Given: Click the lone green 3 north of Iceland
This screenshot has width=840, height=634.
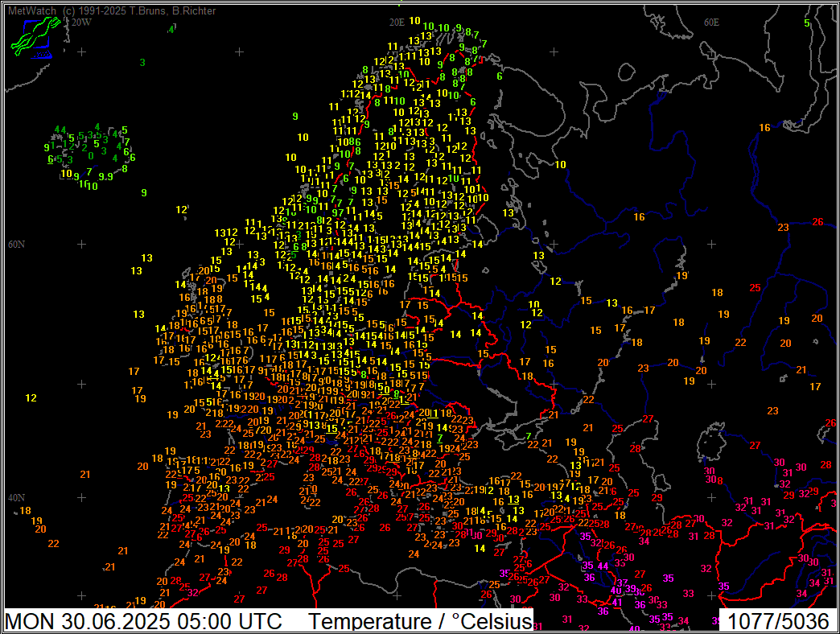Looking at the screenshot, I should 142,63.
